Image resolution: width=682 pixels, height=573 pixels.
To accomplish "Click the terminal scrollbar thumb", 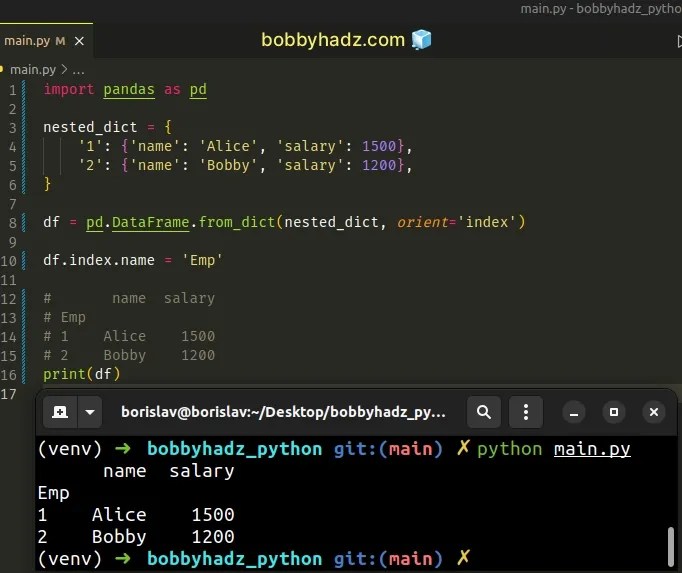I will coord(671,546).
